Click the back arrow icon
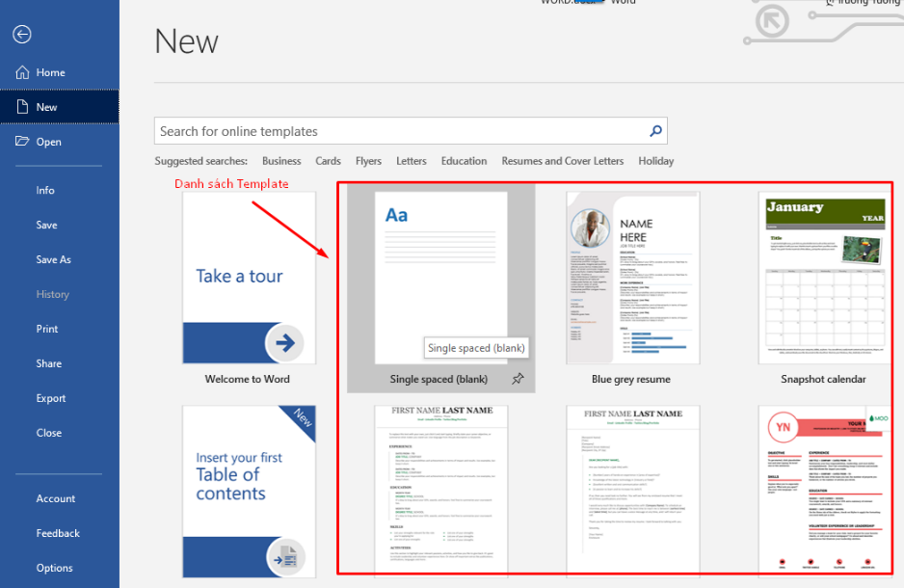This screenshot has height=588, width=904. (x=22, y=35)
